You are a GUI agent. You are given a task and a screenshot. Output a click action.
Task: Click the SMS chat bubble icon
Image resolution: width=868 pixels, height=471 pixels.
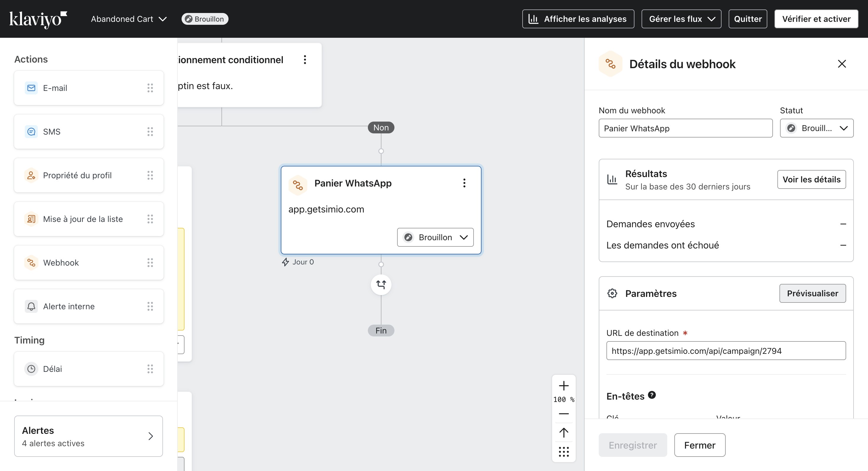(31, 132)
